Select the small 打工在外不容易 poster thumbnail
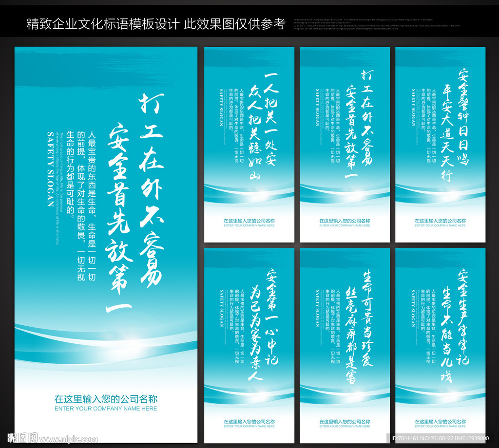499x448 pixels. [x=345, y=145]
